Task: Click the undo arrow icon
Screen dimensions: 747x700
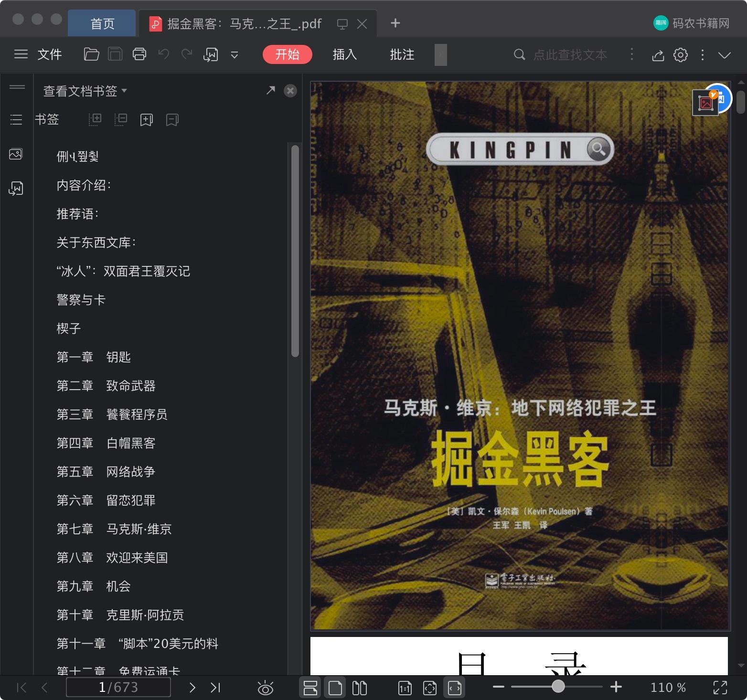Action: tap(164, 54)
